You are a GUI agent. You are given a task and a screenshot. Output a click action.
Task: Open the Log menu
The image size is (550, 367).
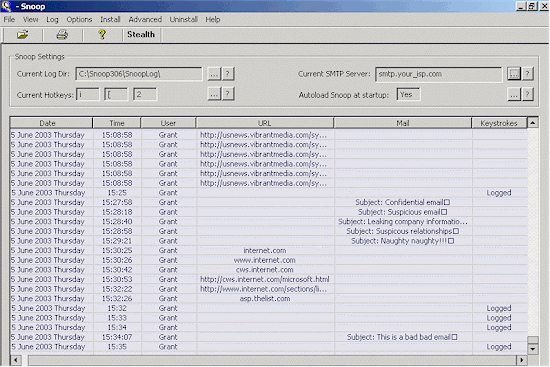click(52, 20)
